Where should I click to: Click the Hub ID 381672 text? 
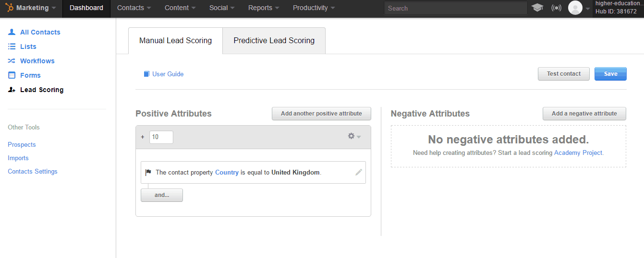616,12
